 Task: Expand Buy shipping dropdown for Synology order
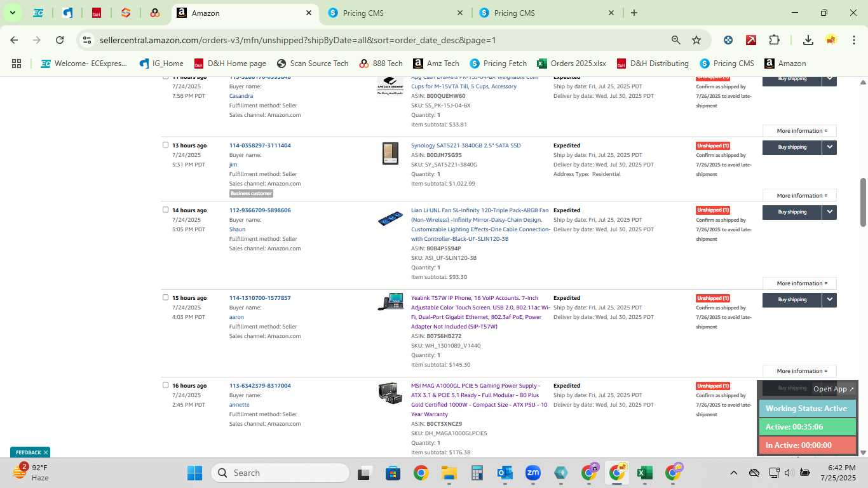[829, 147]
